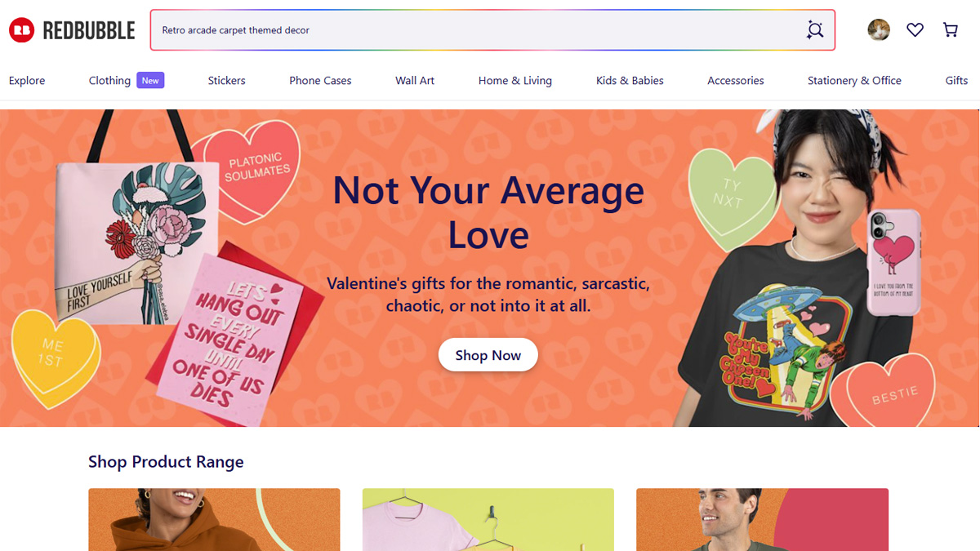The width and height of the screenshot is (980, 551).
Task: Click the REDBUBBLE wordmark
Action: 88,31
